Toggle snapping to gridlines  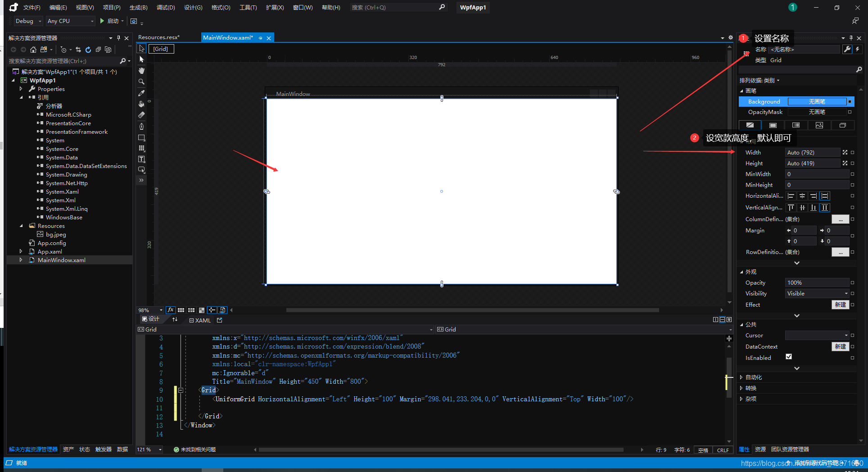pyautogui.click(x=191, y=310)
